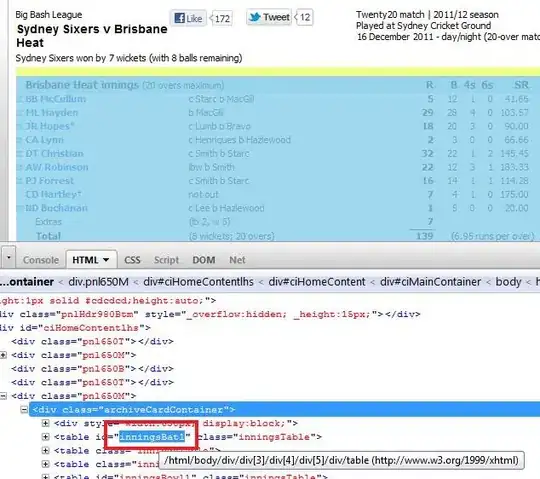The height and width of the screenshot is (479, 540).
Task: Open the HTML tab dropdown arrow
Action: click(106, 260)
